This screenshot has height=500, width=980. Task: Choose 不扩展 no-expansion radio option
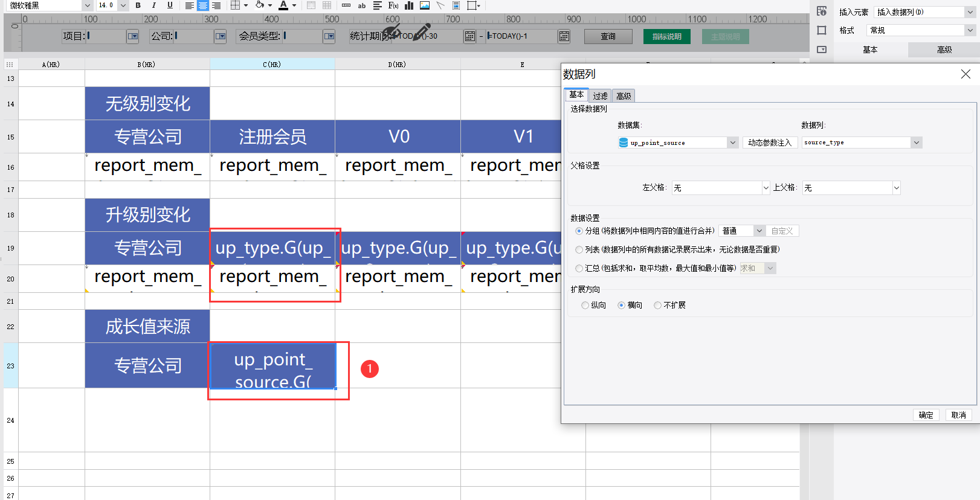(657, 305)
